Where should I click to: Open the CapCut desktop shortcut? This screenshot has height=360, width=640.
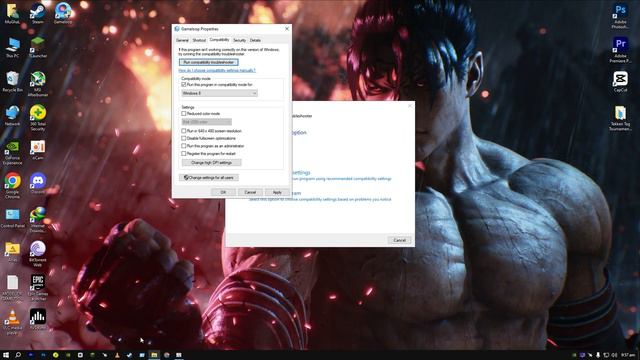tap(620, 81)
